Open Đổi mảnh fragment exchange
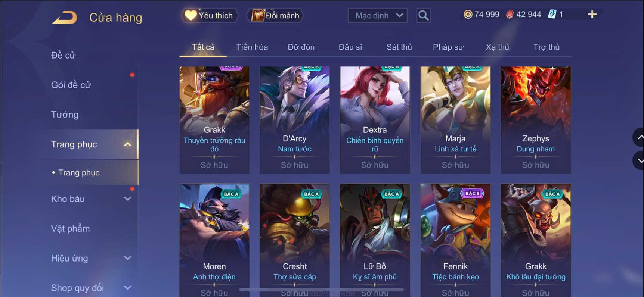Image resolution: width=644 pixels, height=297 pixels. (x=275, y=15)
